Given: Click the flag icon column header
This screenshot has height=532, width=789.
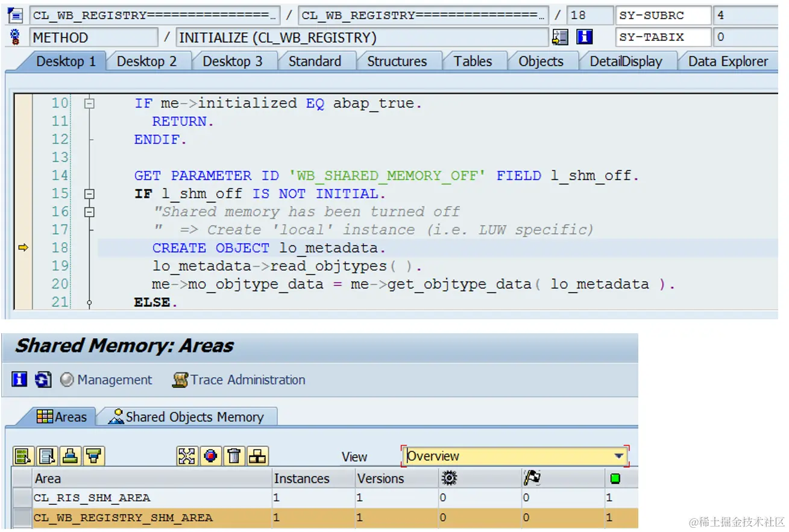Looking at the screenshot, I should (x=563, y=478).
